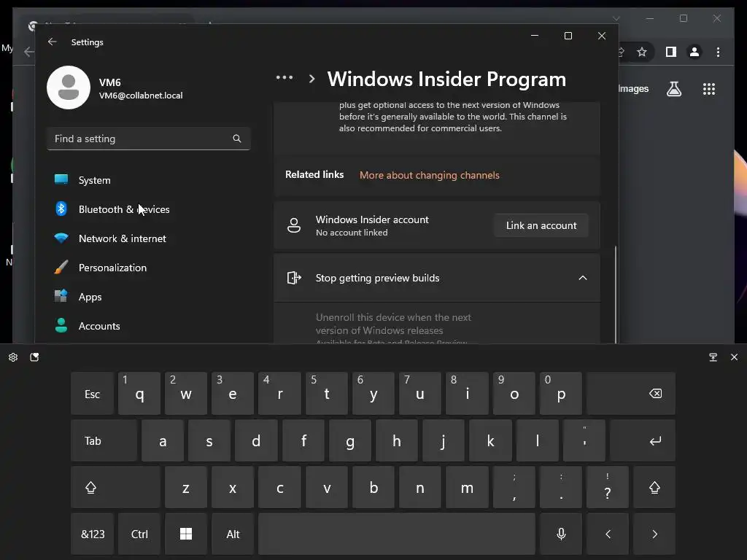Tap the apostrophe key

[x=584, y=440]
